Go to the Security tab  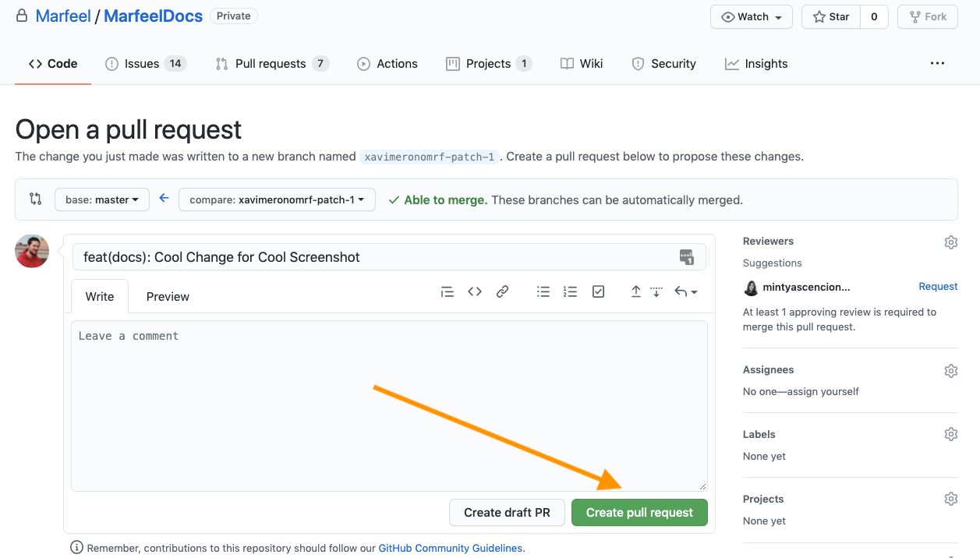(x=663, y=64)
